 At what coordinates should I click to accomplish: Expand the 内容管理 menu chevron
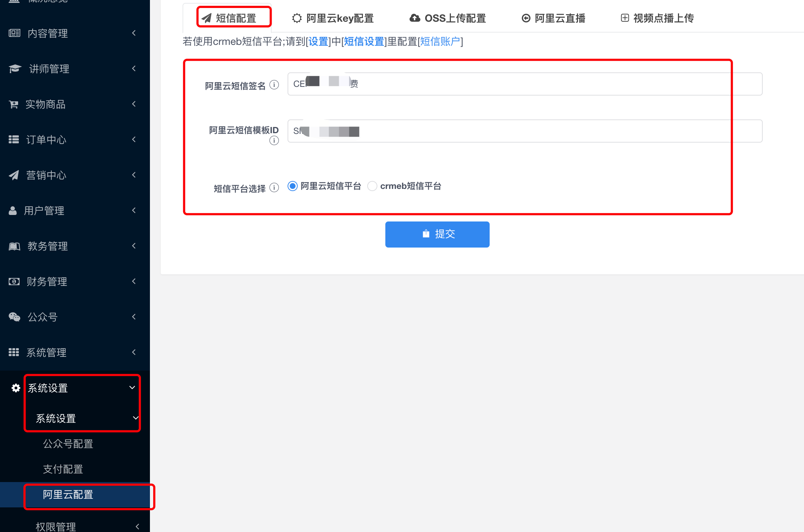click(134, 33)
